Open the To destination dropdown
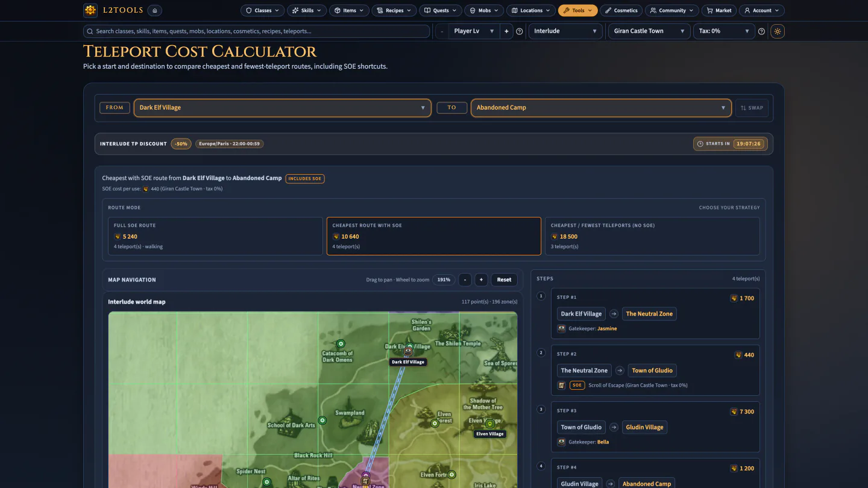This screenshot has height=488, width=868. point(601,108)
